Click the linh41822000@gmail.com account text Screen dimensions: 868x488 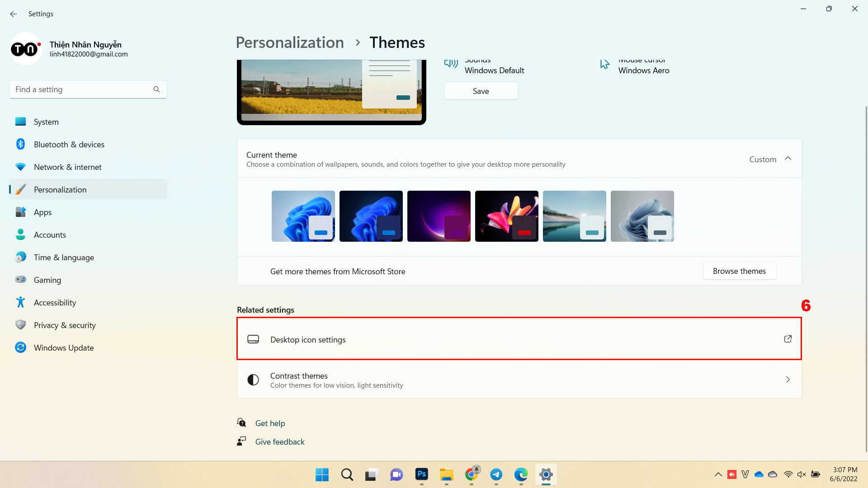click(89, 54)
